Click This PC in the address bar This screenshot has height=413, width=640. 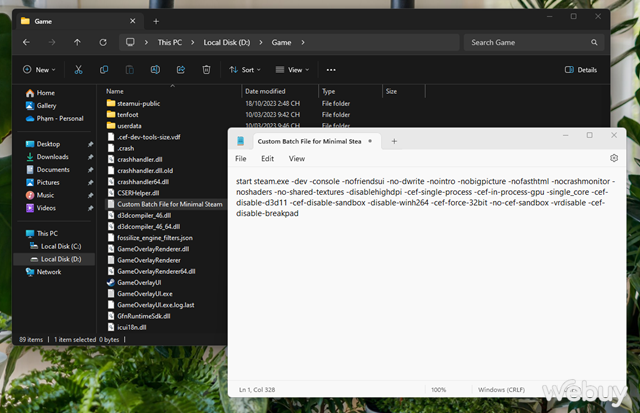[x=170, y=42]
